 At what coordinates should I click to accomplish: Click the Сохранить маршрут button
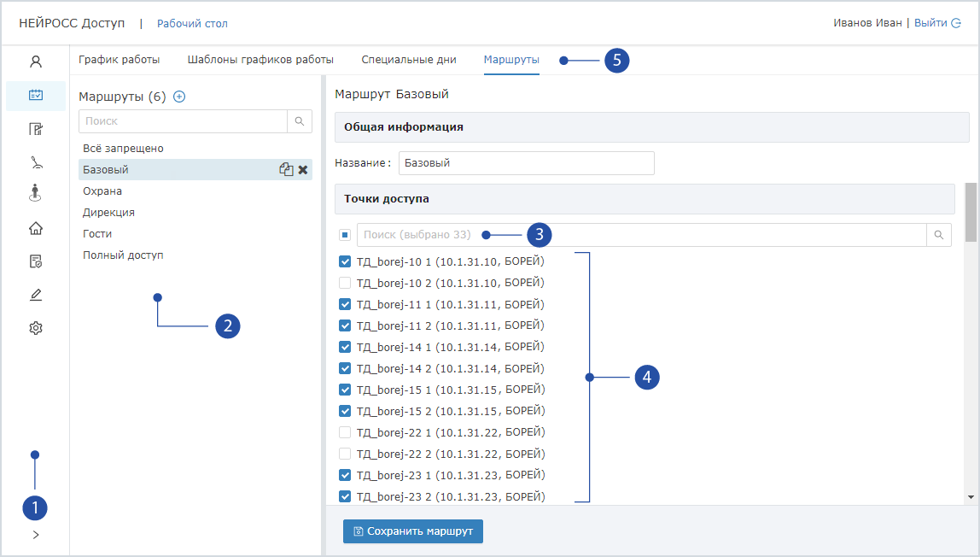tap(413, 531)
